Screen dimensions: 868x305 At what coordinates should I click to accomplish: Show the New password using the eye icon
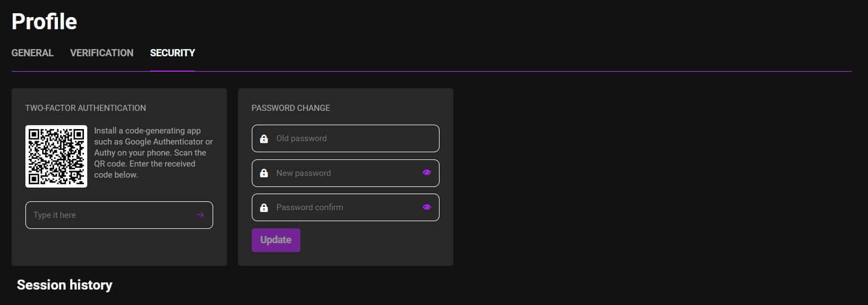point(426,173)
